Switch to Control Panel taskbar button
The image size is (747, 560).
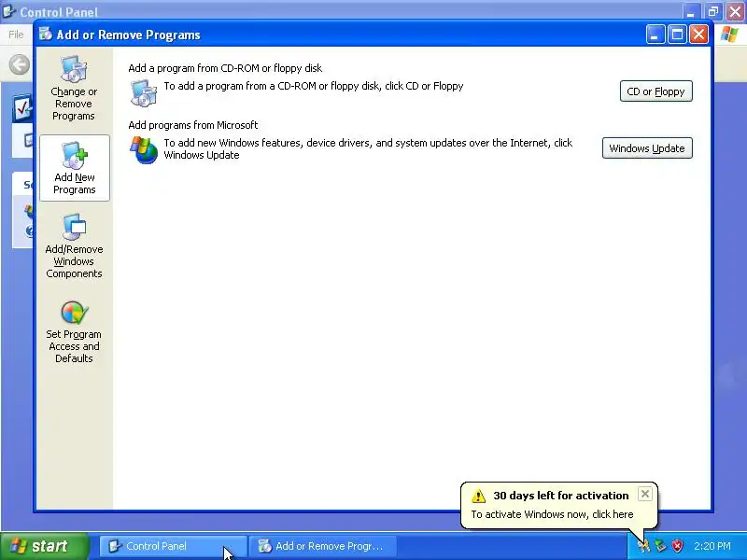click(x=174, y=546)
